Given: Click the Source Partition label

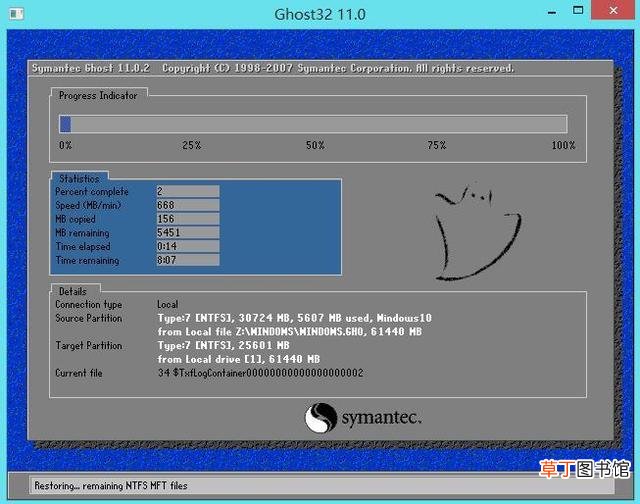Looking at the screenshot, I should (89, 318).
